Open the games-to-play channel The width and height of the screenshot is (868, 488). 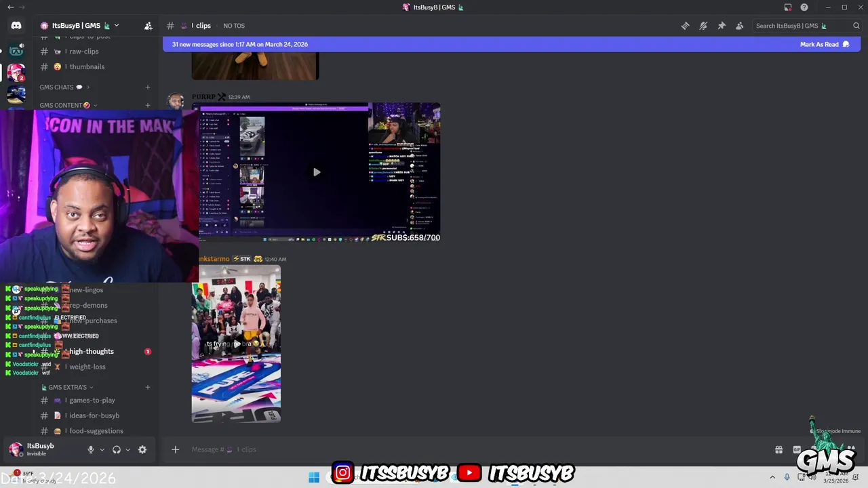click(92, 400)
